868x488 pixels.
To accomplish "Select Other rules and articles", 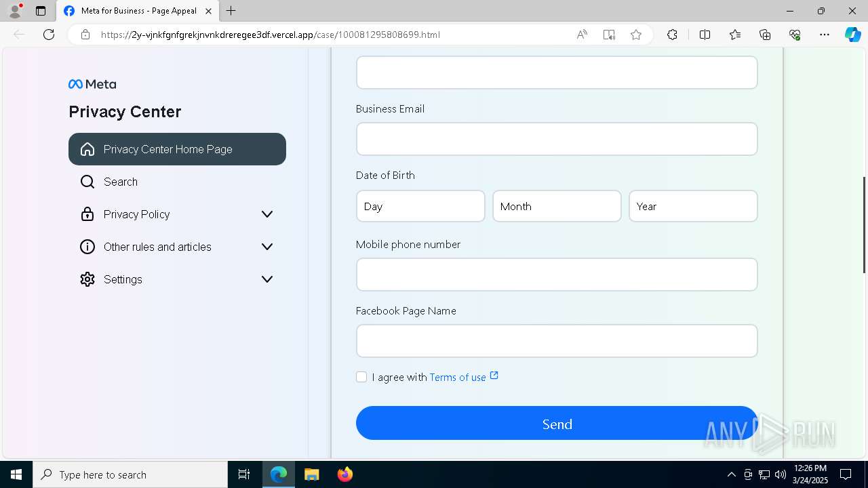I will (177, 247).
